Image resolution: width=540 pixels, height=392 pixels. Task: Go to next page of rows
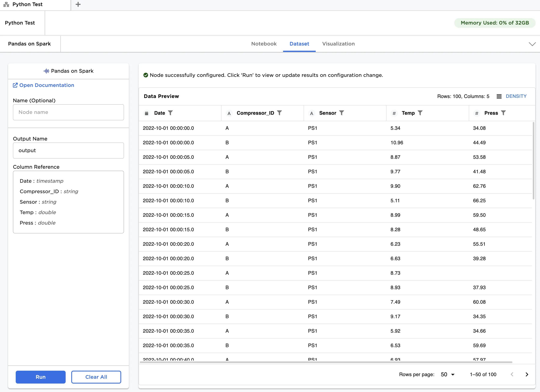coord(527,374)
